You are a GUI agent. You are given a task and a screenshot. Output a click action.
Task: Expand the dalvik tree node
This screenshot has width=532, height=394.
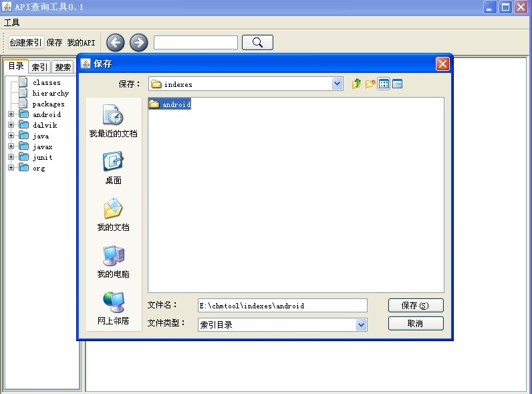point(11,124)
